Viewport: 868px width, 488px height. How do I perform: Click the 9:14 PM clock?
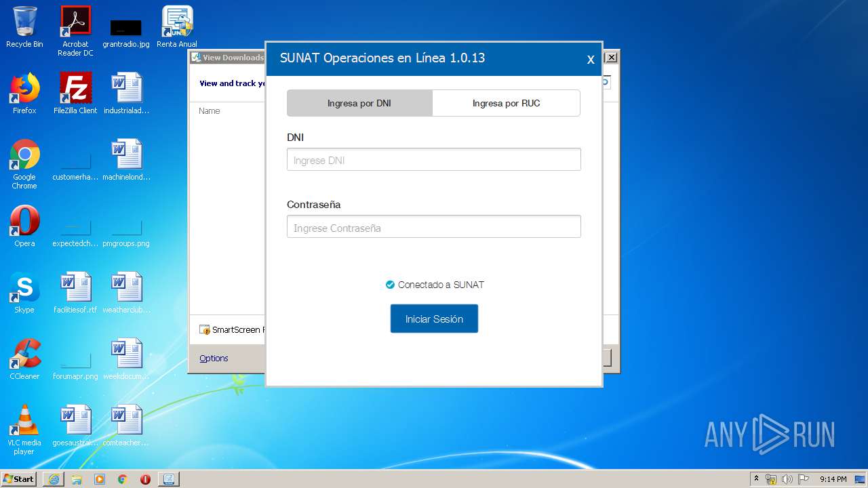(x=833, y=479)
